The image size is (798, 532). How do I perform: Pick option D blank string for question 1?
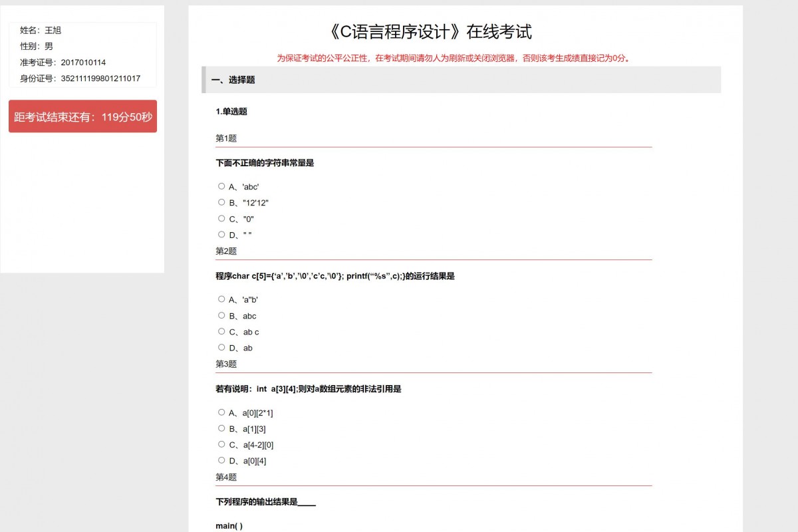coord(221,234)
